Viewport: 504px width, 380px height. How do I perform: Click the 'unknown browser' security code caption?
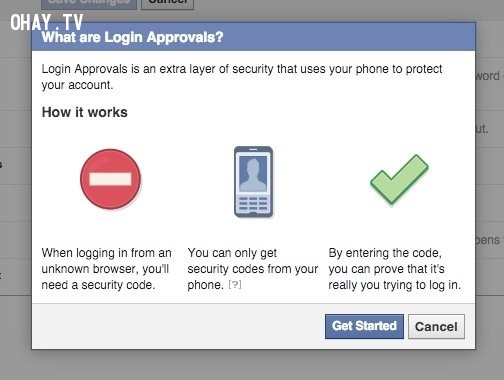click(107, 269)
